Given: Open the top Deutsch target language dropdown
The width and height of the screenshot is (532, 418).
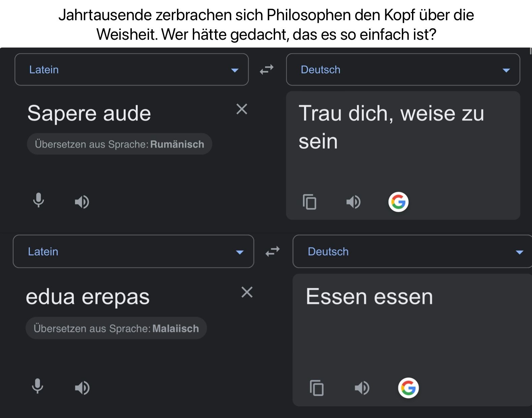Looking at the screenshot, I should click(x=403, y=70).
